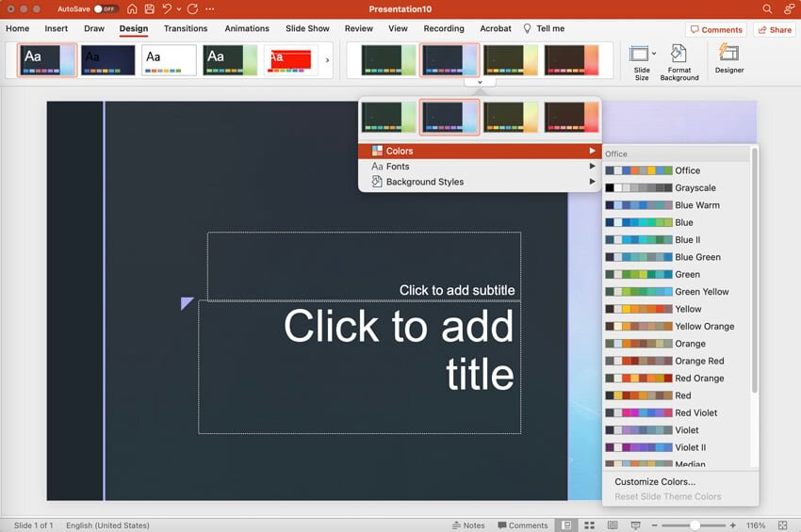The width and height of the screenshot is (801, 532).
Task: Click the Save icon in title bar
Action: tap(148, 8)
